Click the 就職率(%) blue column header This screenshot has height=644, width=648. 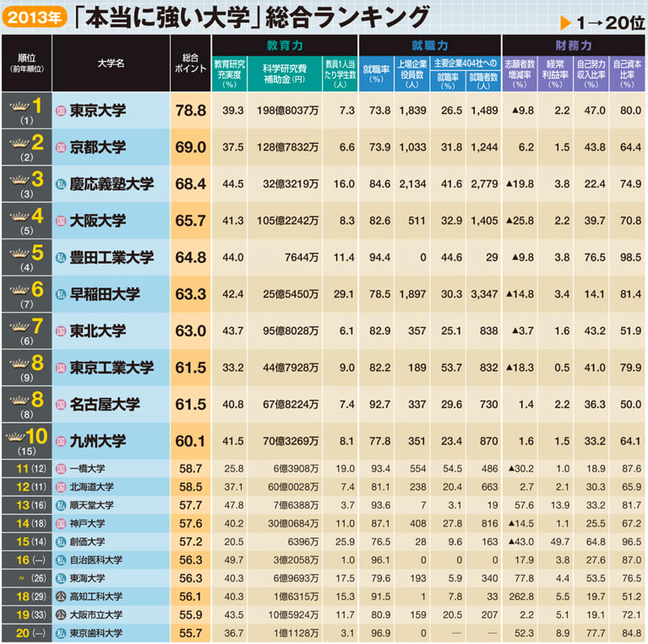376,74
